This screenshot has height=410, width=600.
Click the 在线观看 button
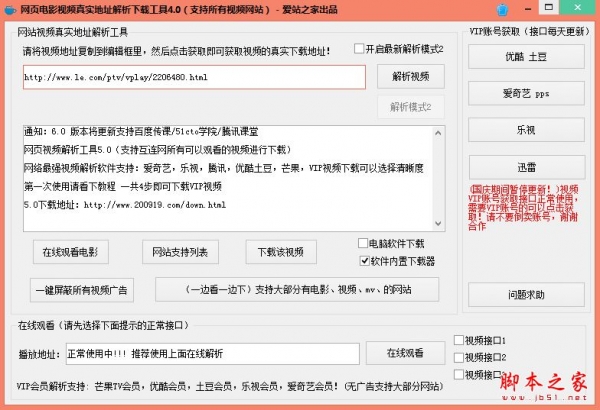click(405, 353)
